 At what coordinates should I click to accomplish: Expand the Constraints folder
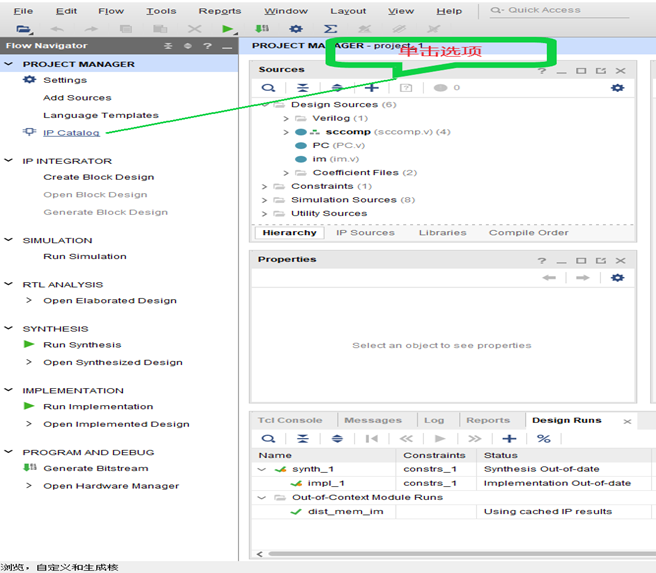(265, 186)
